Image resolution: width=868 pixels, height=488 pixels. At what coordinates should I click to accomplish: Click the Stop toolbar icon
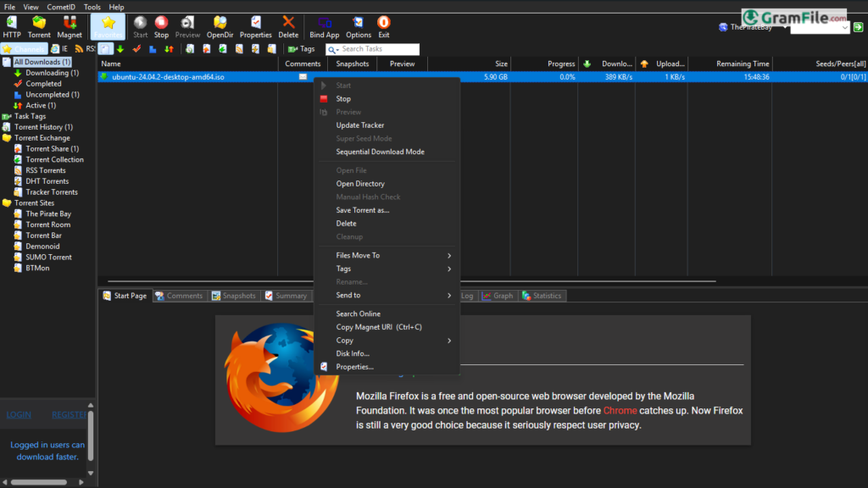[161, 26]
